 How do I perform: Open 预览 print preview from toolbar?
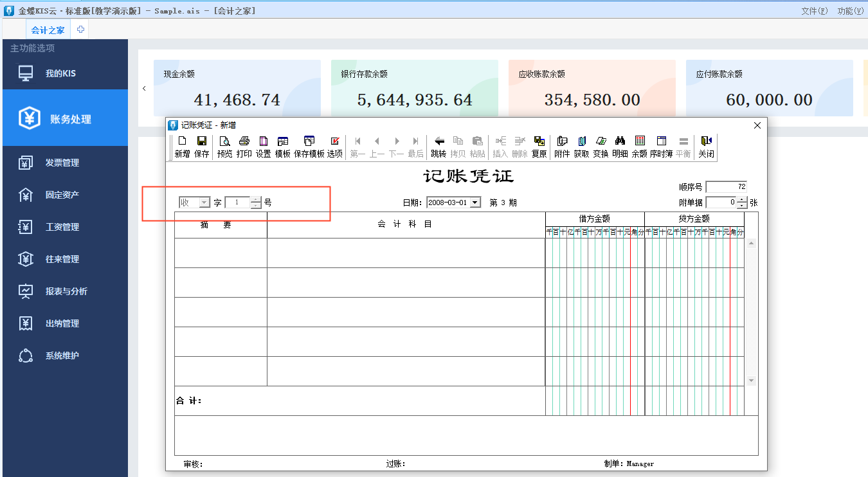pos(224,147)
